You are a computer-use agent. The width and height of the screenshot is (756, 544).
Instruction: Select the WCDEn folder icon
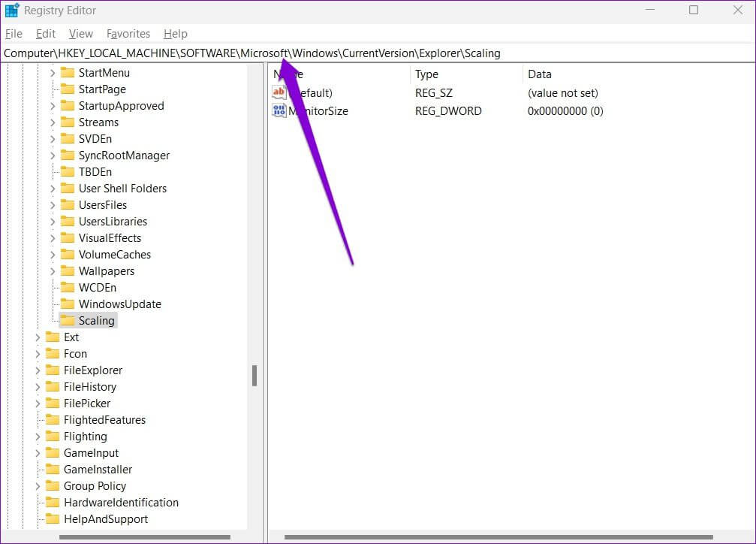(x=68, y=287)
